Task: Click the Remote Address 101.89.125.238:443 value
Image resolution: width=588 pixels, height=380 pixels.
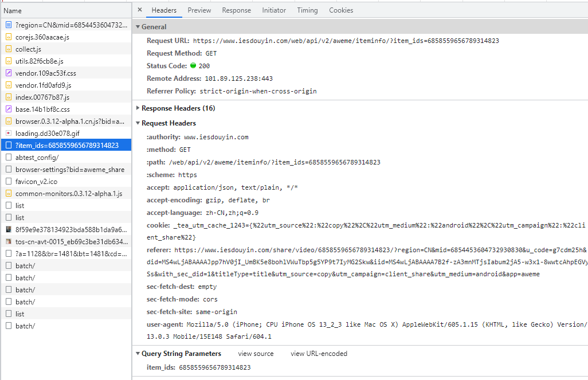Action: pyautogui.click(x=238, y=79)
